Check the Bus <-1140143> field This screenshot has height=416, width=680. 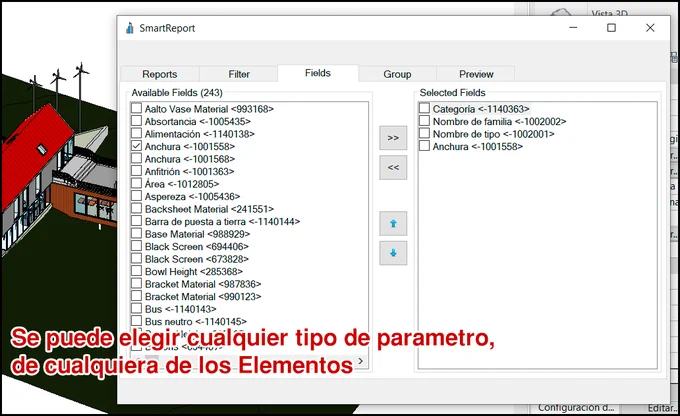pyautogui.click(x=136, y=308)
